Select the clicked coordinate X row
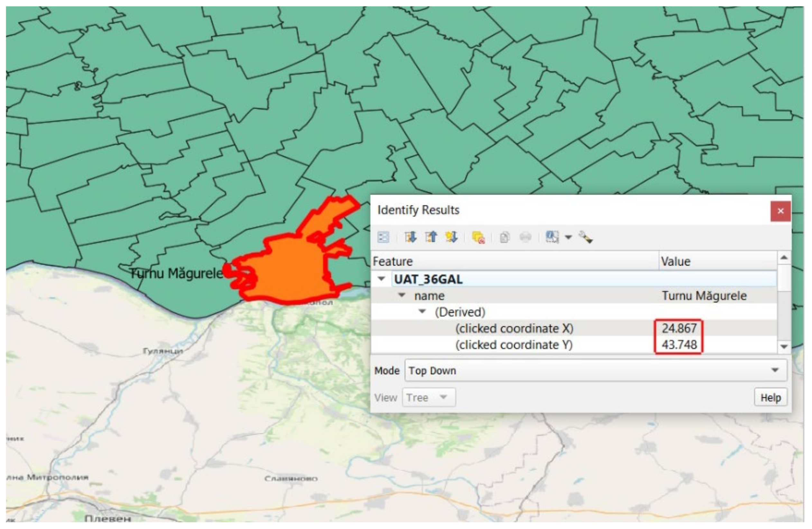Image resolution: width=812 pixels, height=529 pixels. point(514,328)
